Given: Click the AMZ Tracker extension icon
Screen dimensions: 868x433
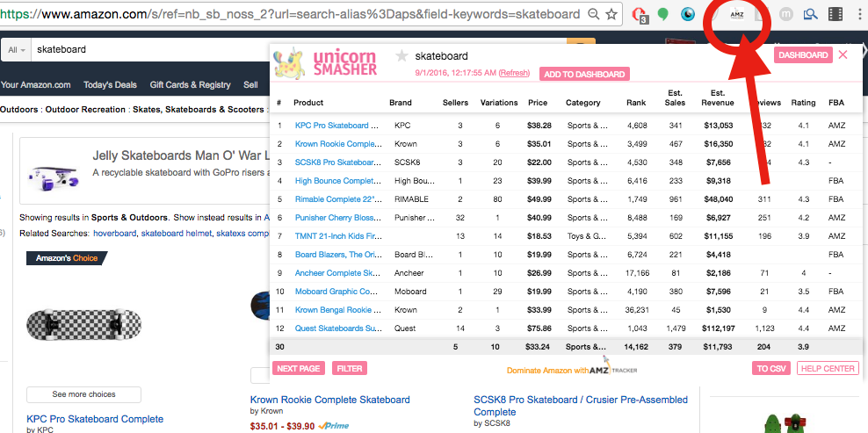Looking at the screenshot, I should [737, 15].
